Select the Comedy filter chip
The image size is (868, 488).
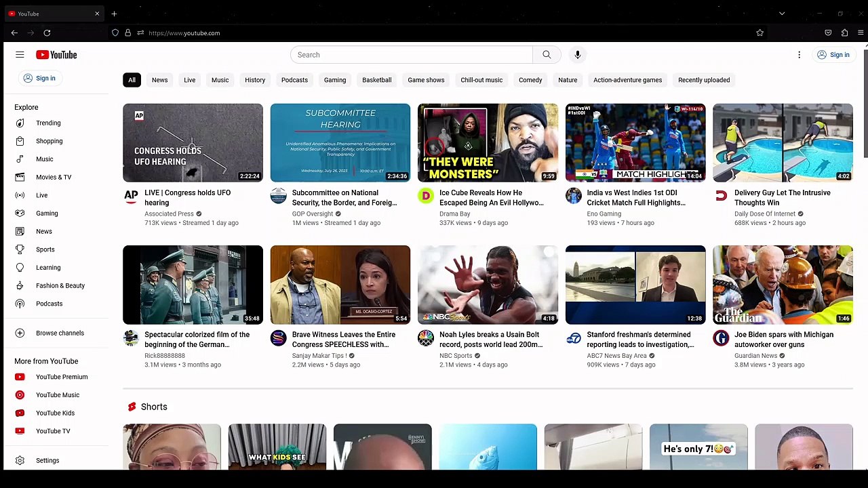(530, 80)
